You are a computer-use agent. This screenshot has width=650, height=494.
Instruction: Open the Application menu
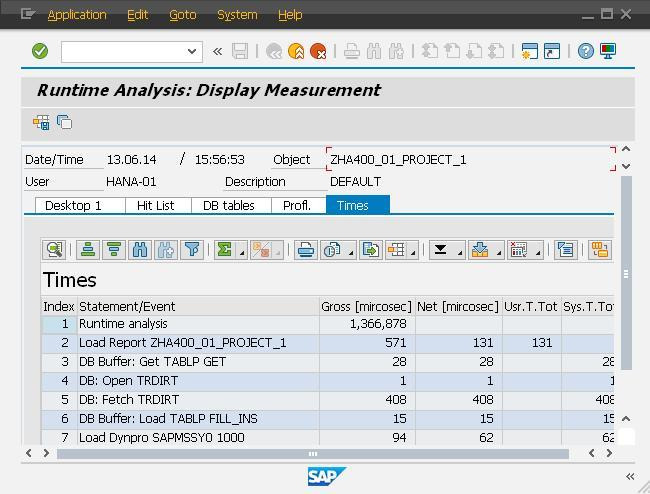click(x=77, y=15)
